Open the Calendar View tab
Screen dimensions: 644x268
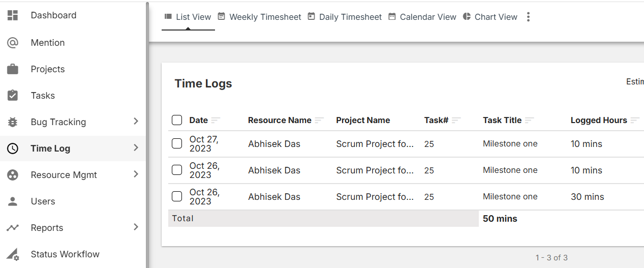click(422, 17)
